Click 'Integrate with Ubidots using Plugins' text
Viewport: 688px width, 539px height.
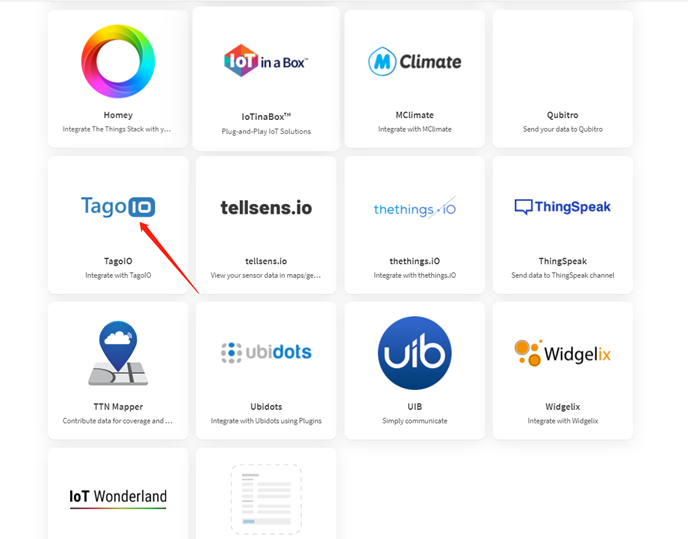(266, 421)
